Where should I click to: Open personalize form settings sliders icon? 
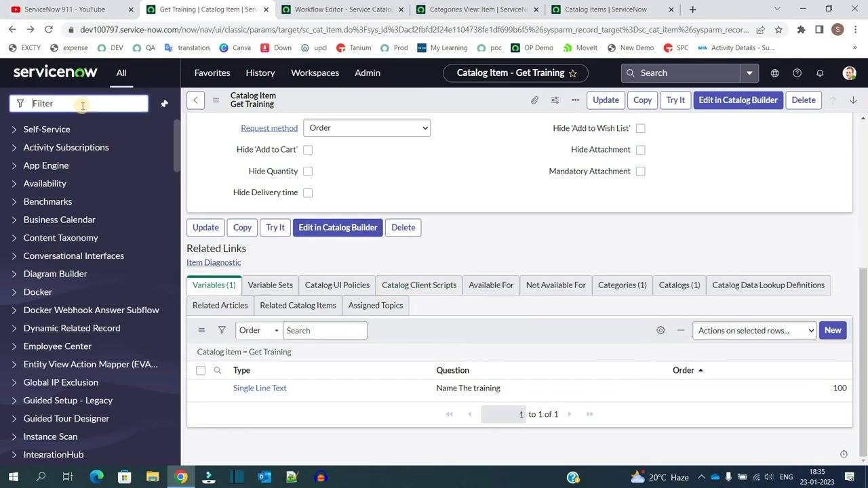(x=555, y=100)
